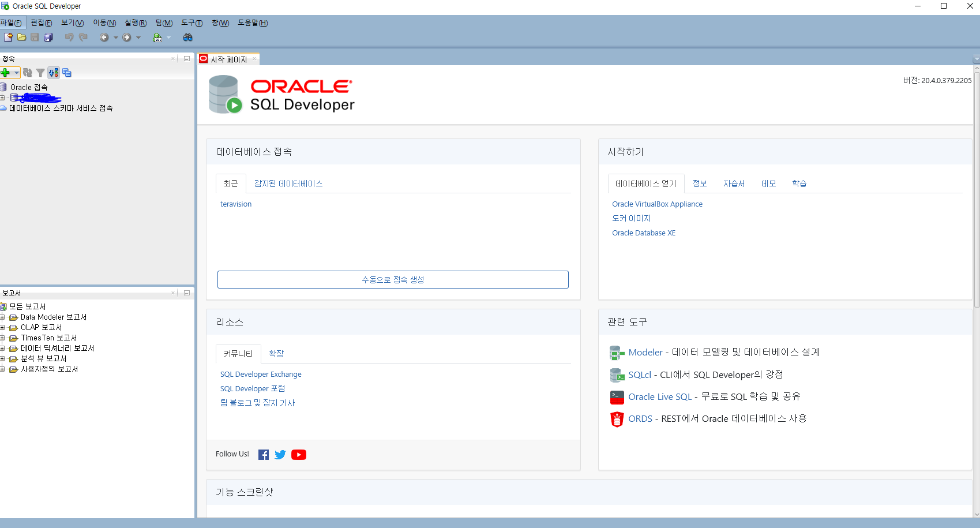
Task: Open the document tab list dropdown at far right
Action: click(x=976, y=59)
